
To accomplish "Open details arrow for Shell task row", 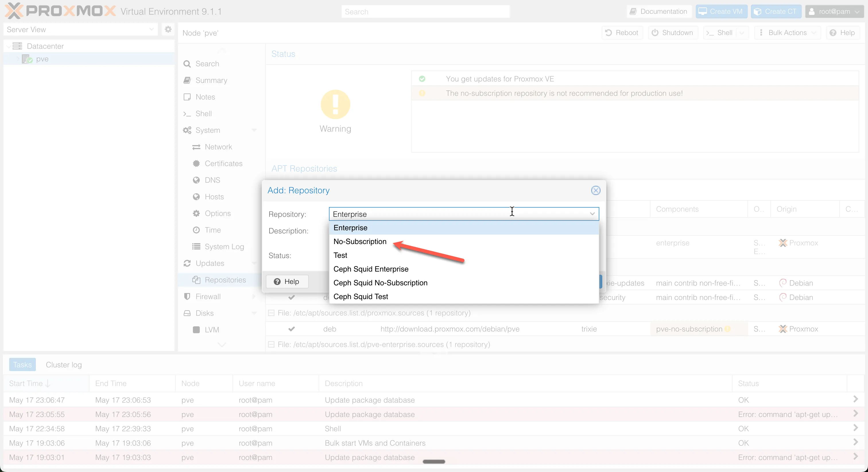I will [856, 428].
